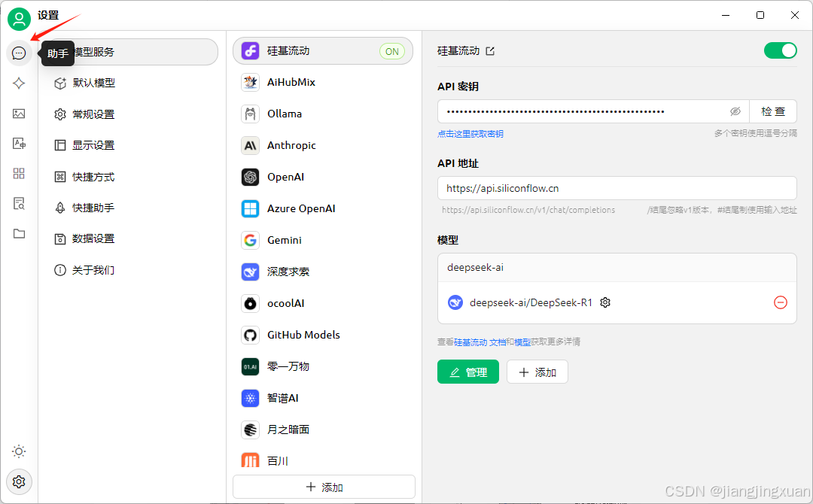Disable the 硅基流动 provider switch
Screen dimensions: 813x504
coord(780,50)
